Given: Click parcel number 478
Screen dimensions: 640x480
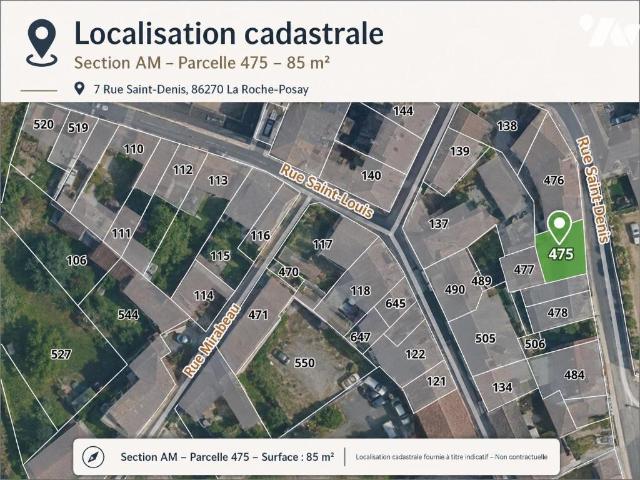Looking at the screenshot, I should point(557,312).
